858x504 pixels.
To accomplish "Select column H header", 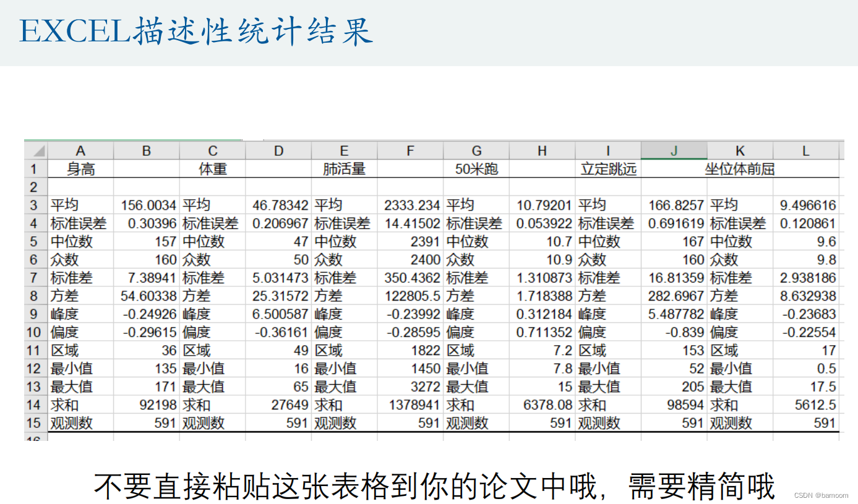I will (x=542, y=151).
